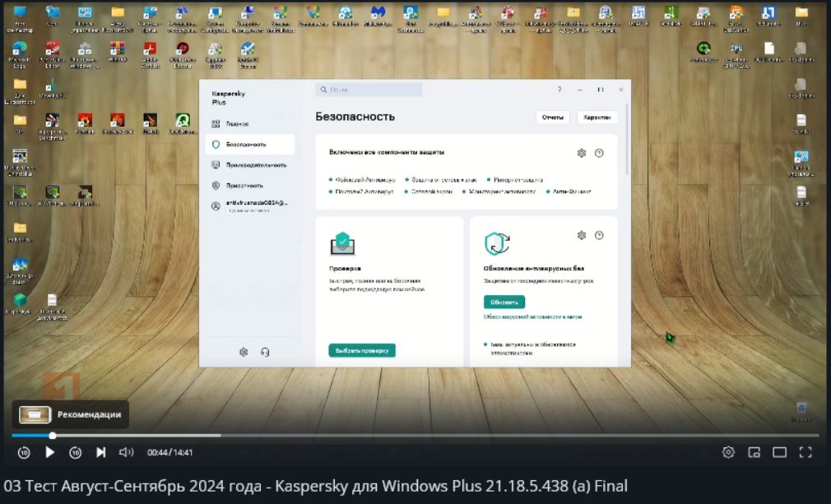The height and width of the screenshot is (504, 831).
Task: Open Производительность in the Kaspersky sidebar
Action: point(249,164)
